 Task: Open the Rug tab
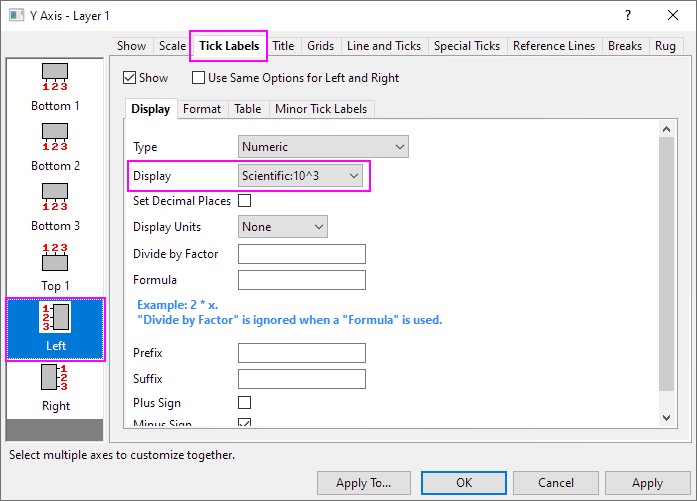click(x=665, y=46)
